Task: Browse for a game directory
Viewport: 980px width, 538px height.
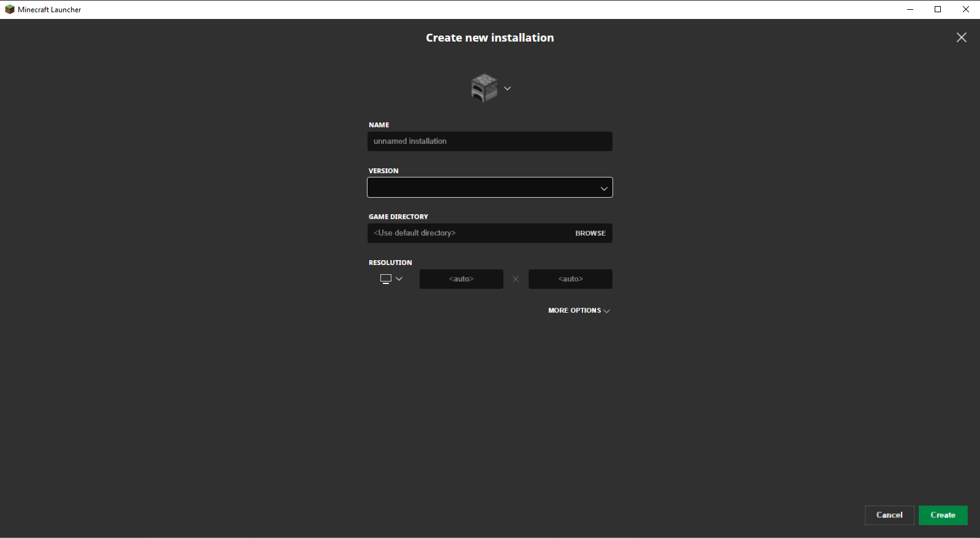Action: click(x=590, y=233)
